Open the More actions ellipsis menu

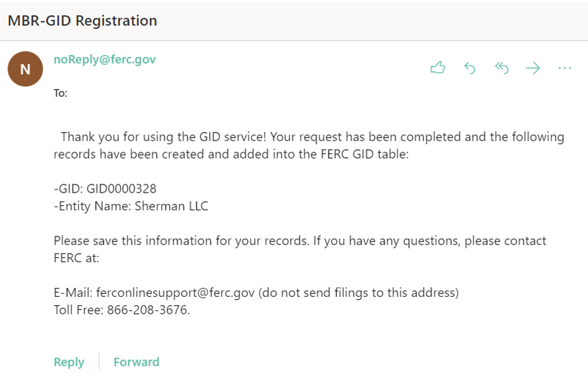[x=565, y=68]
